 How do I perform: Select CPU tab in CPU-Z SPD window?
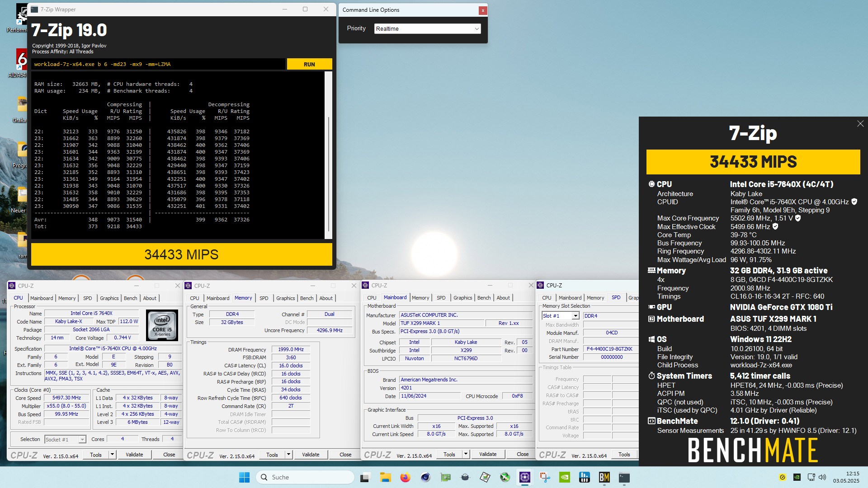(547, 298)
